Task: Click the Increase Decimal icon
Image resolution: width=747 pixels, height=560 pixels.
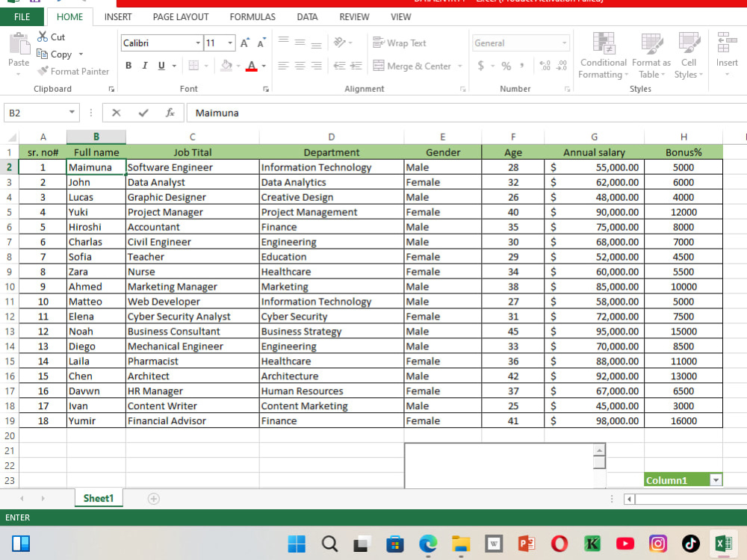Action: pos(545,65)
